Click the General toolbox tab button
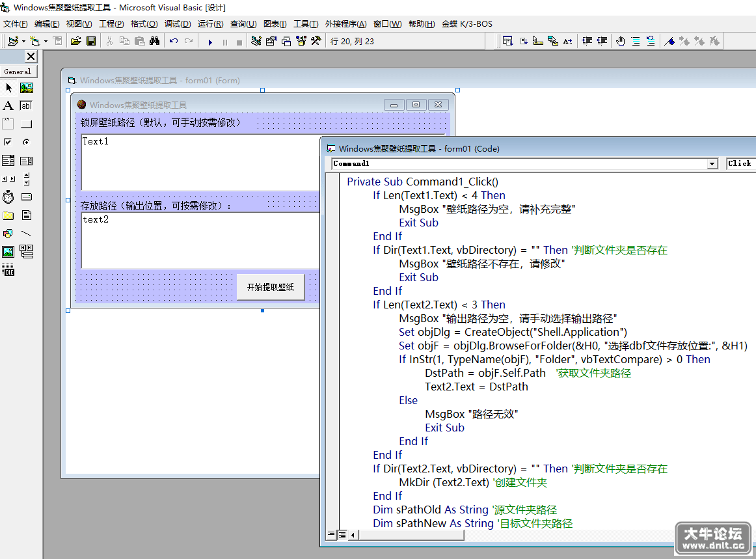The height and width of the screenshot is (559, 756). 18,72
